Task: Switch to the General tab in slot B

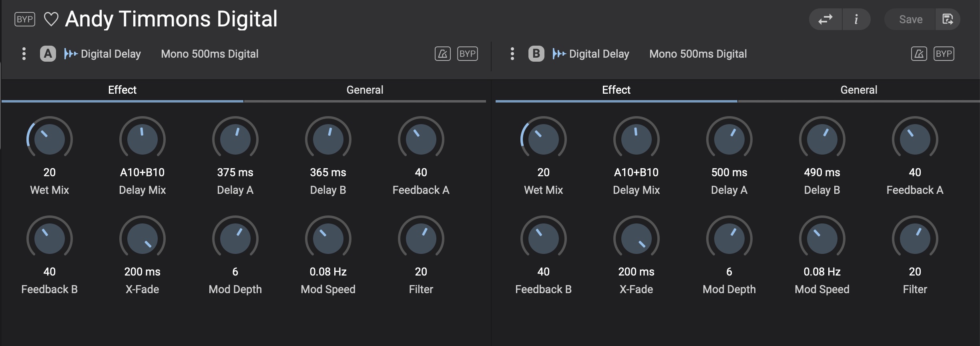Action: pos(859,90)
